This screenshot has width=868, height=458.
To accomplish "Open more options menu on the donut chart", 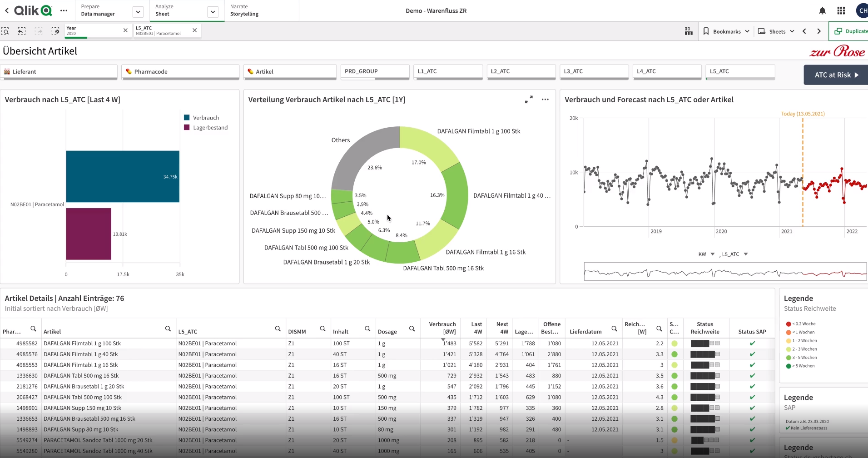I will point(545,100).
